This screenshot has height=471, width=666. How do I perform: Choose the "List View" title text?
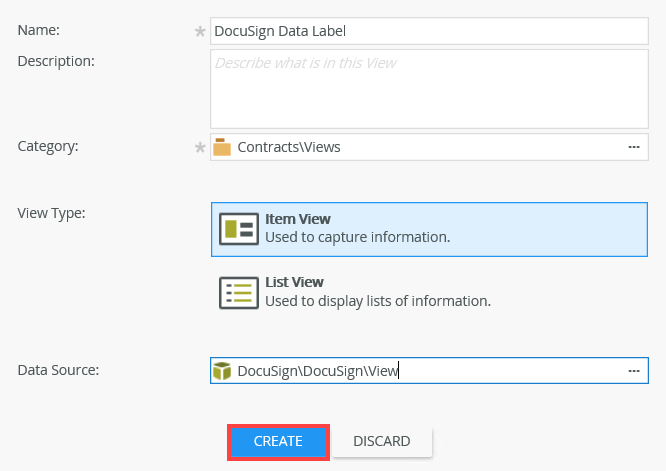294,282
